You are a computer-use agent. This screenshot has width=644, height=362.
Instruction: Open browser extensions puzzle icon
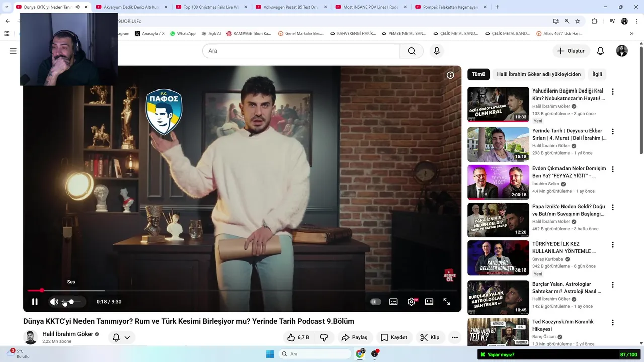point(594,21)
